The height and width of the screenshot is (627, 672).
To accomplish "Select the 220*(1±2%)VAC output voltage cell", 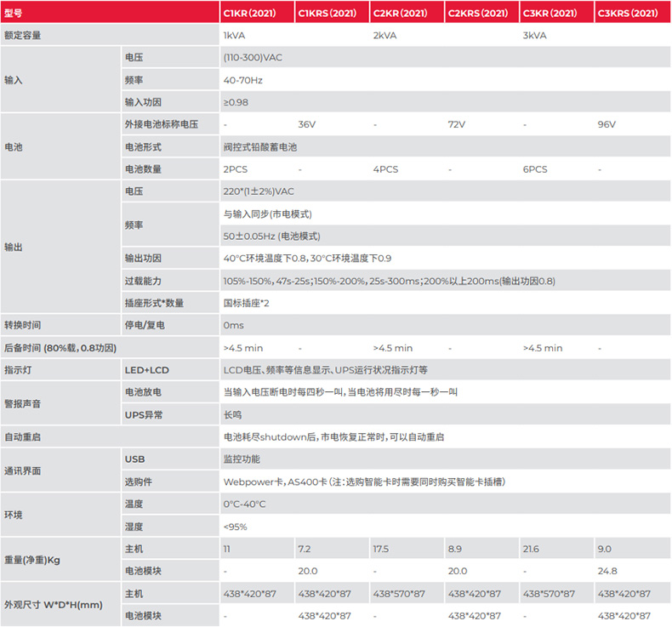I will pyautogui.click(x=259, y=191).
